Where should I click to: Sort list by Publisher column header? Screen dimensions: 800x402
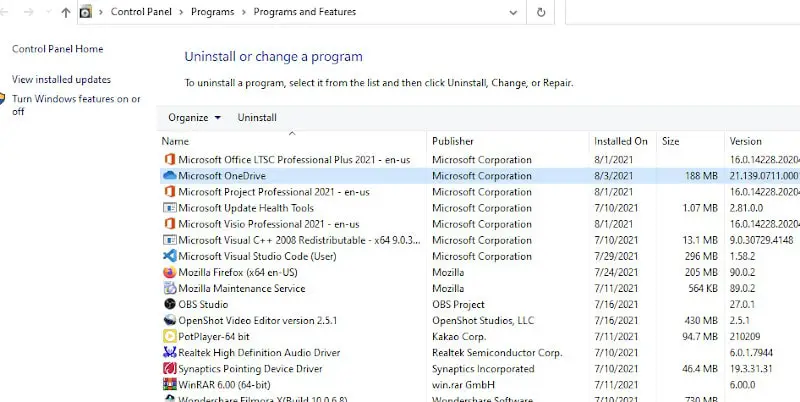point(453,141)
